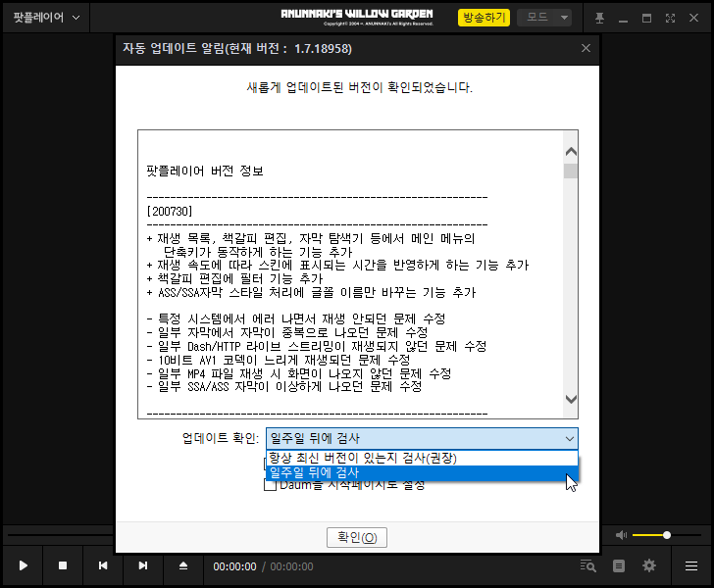
Task: Skip to the next track
Action: pos(143,565)
